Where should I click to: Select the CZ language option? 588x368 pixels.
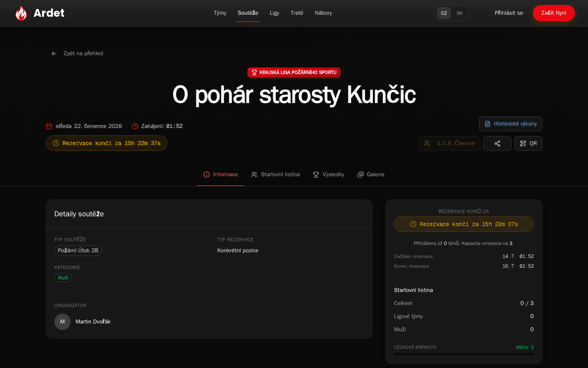click(x=444, y=13)
